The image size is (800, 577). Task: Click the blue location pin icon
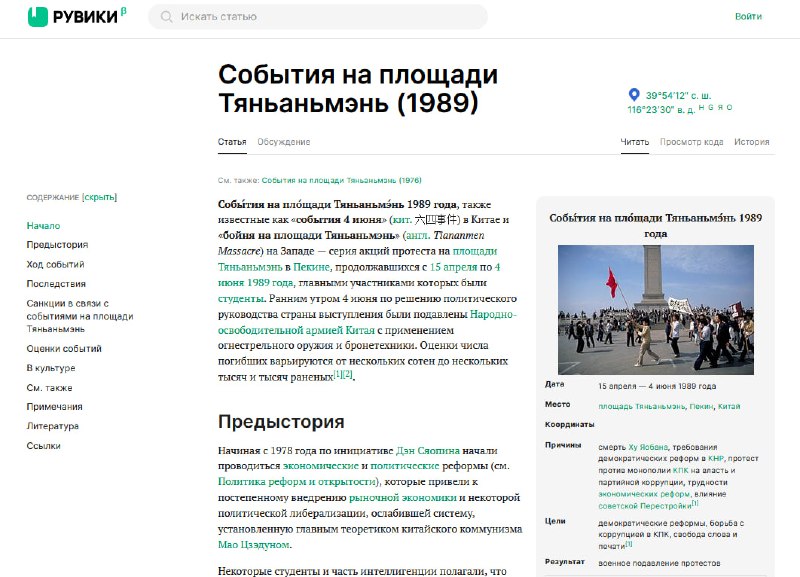point(633,94)
